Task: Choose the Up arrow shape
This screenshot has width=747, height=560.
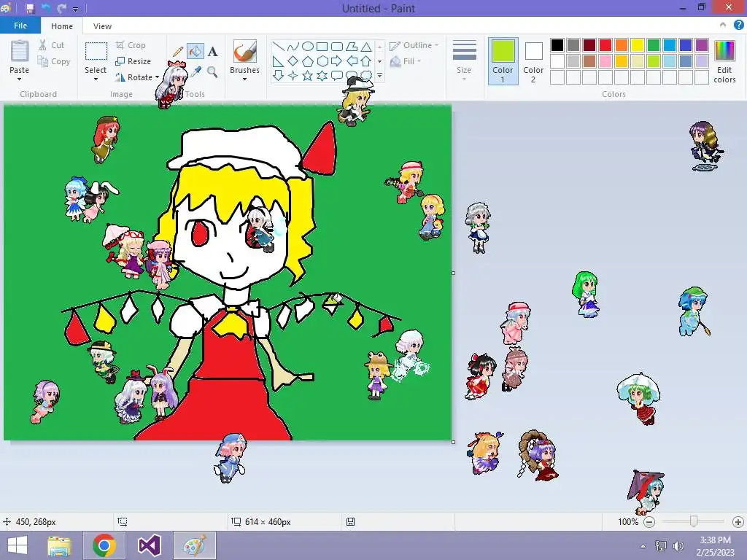Action: [x=366, y=61]
